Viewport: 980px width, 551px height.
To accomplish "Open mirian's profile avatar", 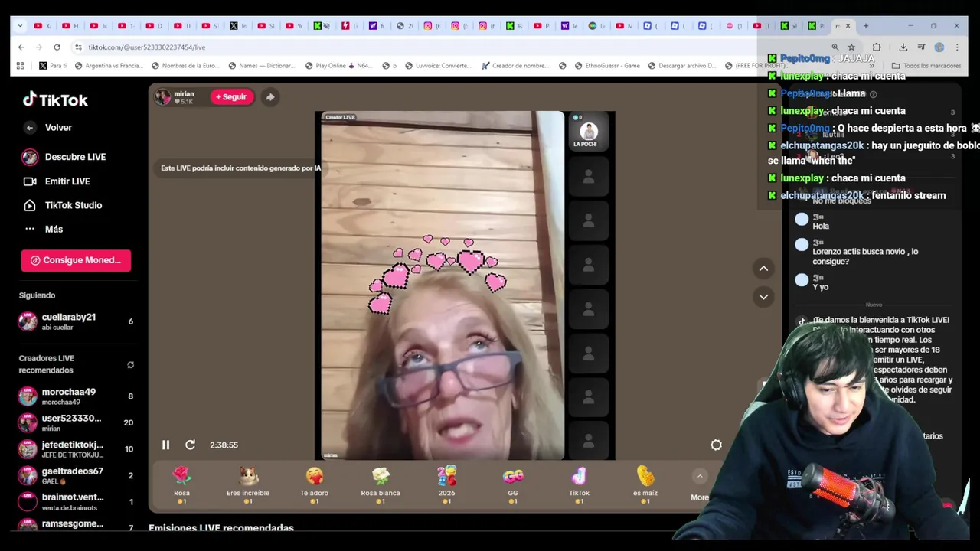I will [x=163, y=96].
